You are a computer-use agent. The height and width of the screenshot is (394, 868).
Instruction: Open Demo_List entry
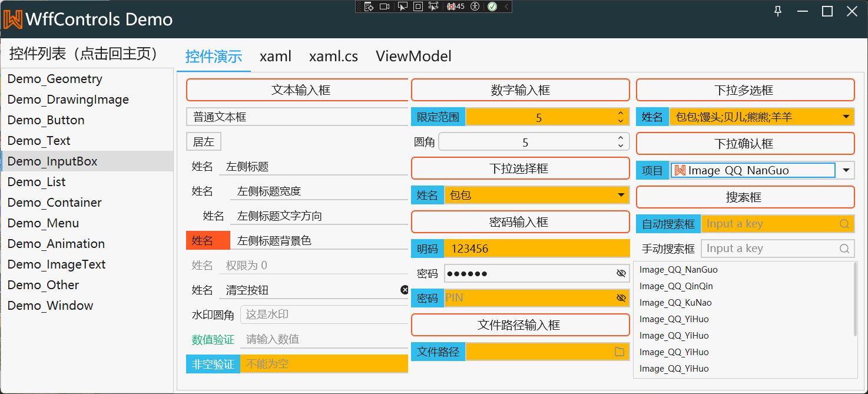87,182
